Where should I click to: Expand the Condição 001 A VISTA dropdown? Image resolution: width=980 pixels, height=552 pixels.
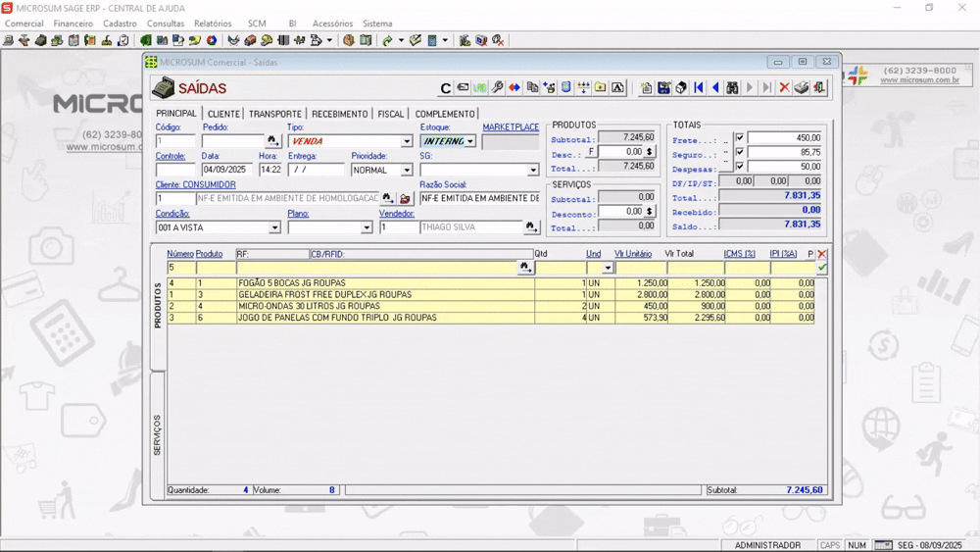pyautogui.click(x=274, y=227)
